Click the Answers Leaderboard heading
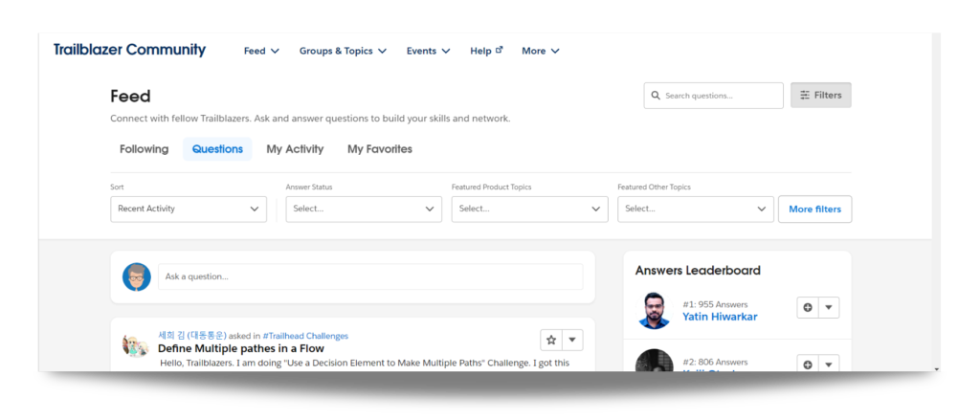Screen dimensions: 980x419 pyautogui.click(x=698, y=271)
